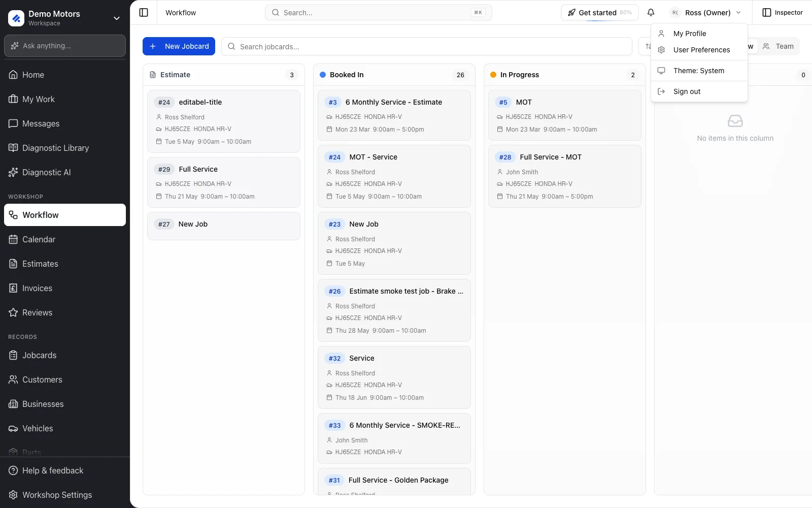Open jobcard #3 6 Monthly Service - Estimate

[x=394, y=115]
